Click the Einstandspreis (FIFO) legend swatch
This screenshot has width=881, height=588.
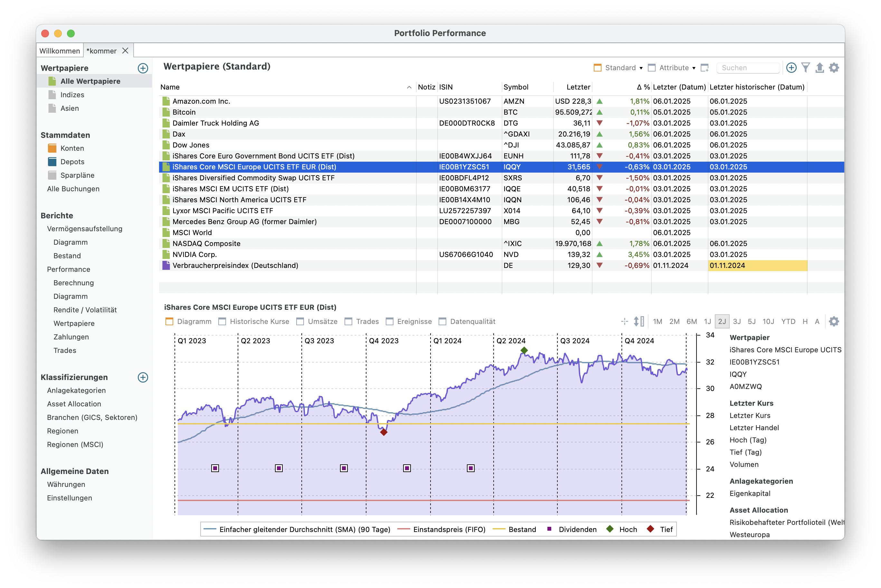[403, 529]
